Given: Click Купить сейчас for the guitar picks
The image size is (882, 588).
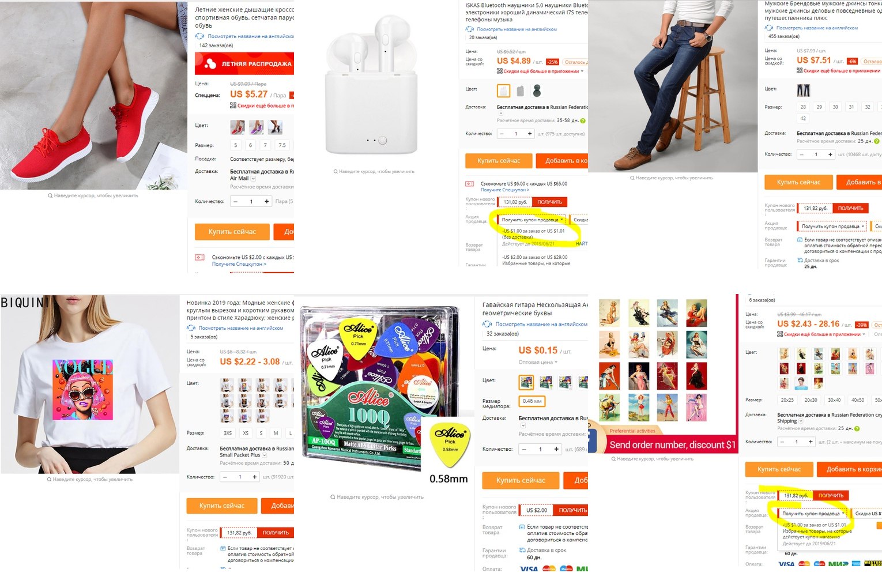Looking at the screenshot, I should coord(521,480).
